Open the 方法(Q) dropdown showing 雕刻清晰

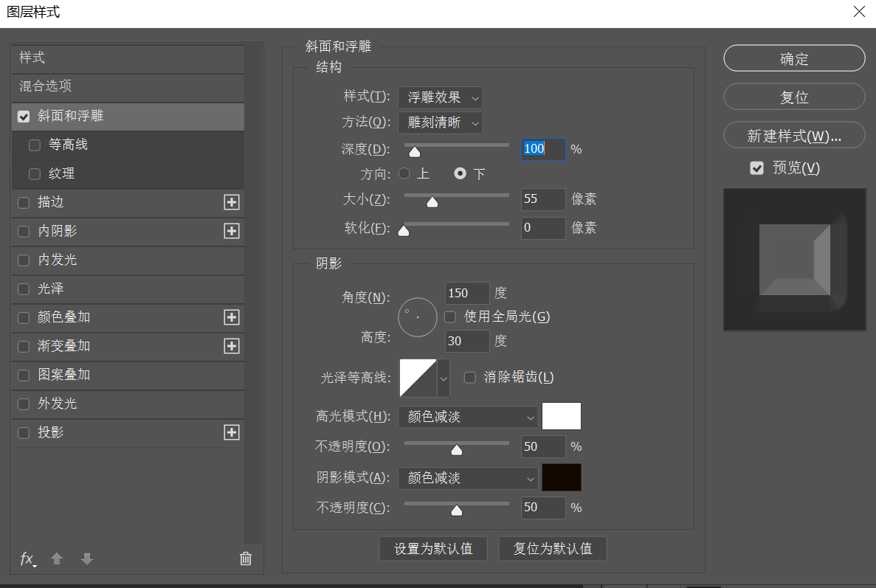tap(441, 122)
